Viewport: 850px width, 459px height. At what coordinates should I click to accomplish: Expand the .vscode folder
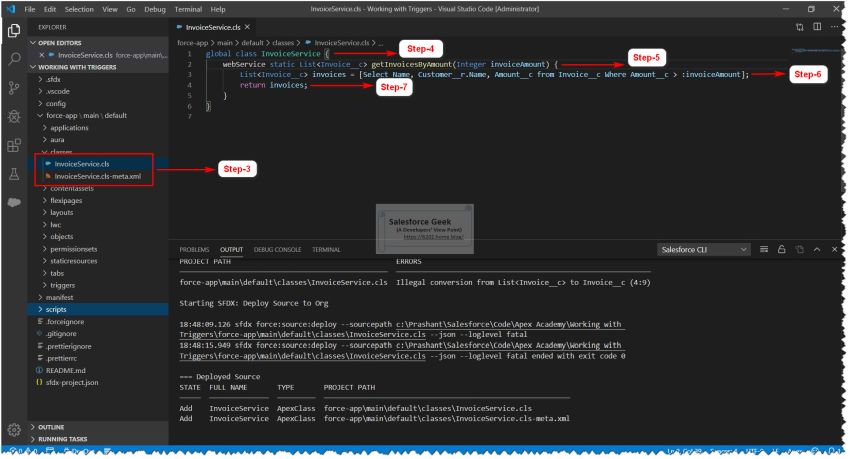pyautogui.click(x=57, y=91)
